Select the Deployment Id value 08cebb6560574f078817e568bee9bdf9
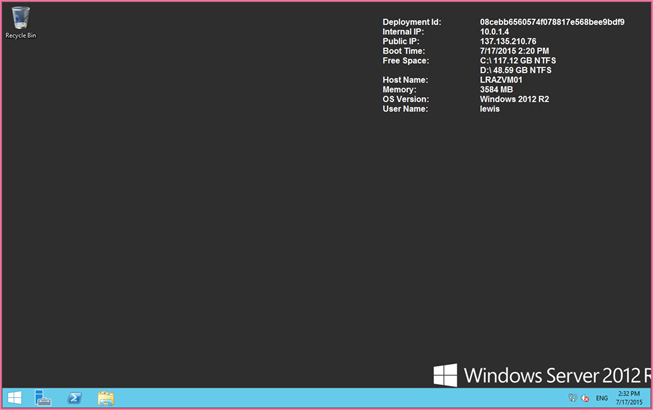This screenshot has width=653, height=410. (x=552, y=22)
